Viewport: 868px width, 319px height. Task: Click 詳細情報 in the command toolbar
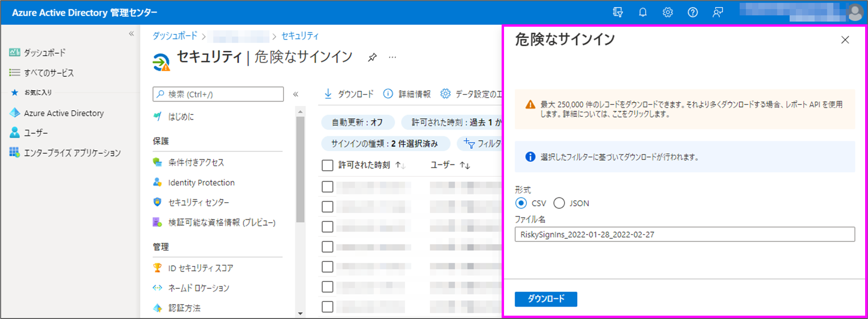pos(407,94)
